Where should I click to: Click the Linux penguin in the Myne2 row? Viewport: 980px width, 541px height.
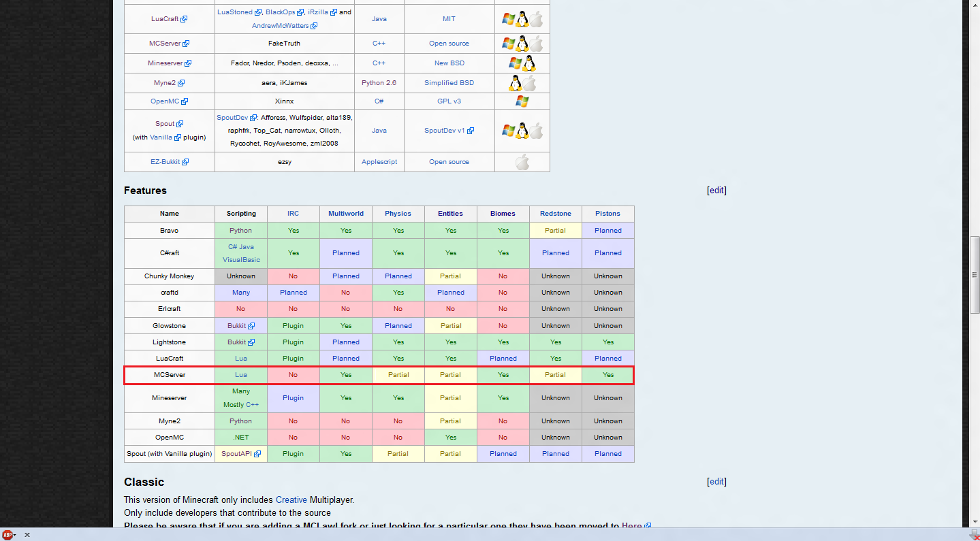coord(516,83)
